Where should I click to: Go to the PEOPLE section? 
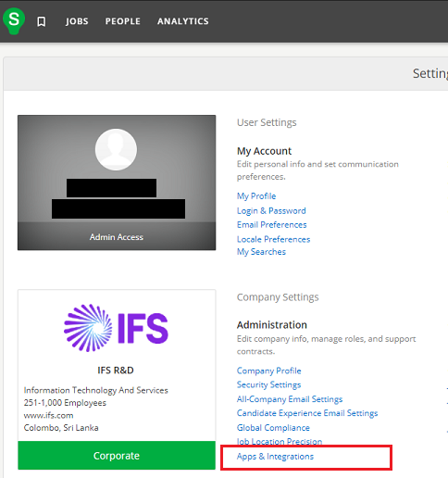(x=123, y=21)
